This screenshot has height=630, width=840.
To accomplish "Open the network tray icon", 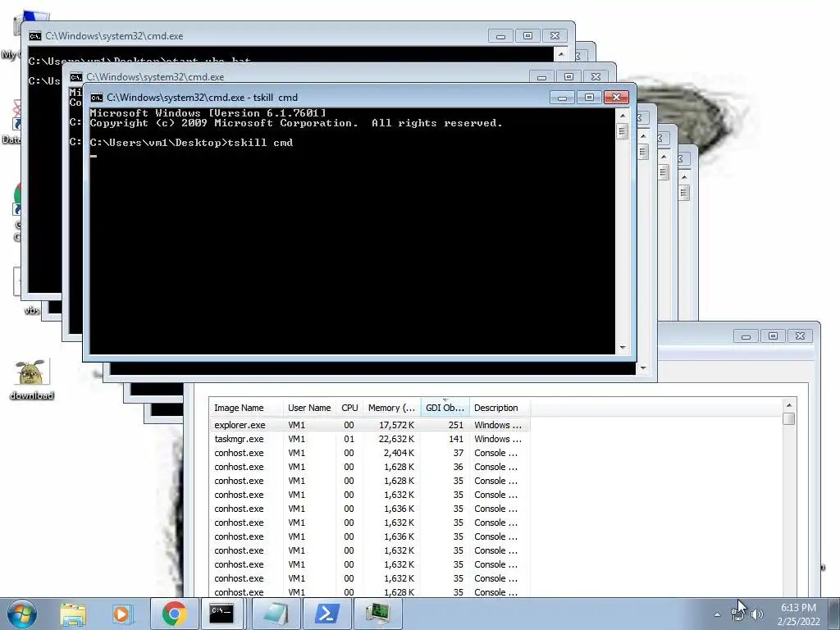I will point(737,614).
